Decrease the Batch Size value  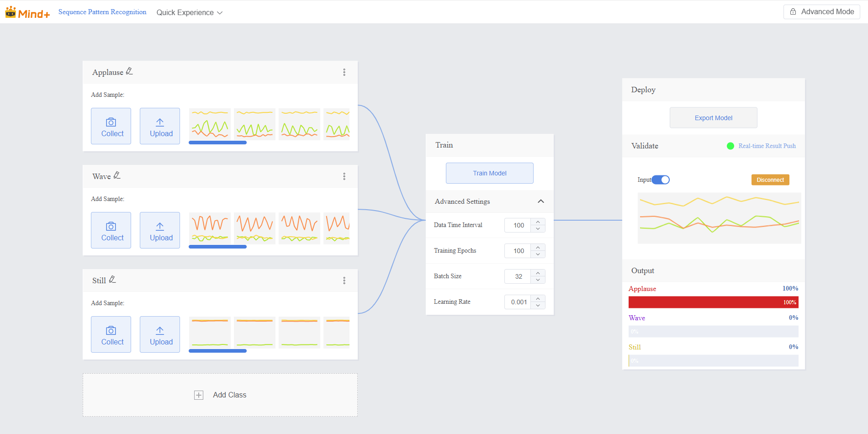pyautogui.click(x=538, y=280)
